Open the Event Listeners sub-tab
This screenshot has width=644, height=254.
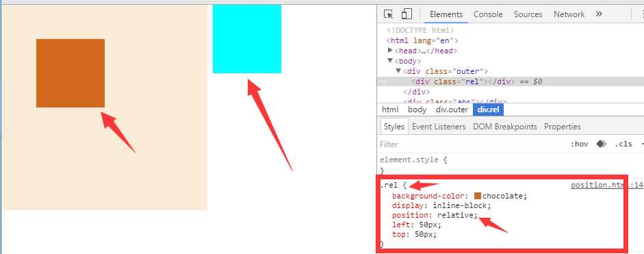pos(439,127)
